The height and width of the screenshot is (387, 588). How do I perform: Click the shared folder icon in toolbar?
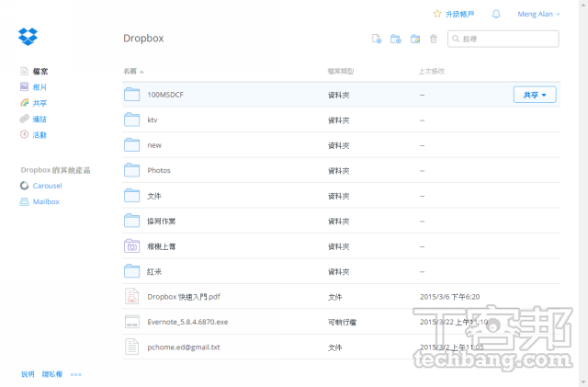tap(415, 39)
